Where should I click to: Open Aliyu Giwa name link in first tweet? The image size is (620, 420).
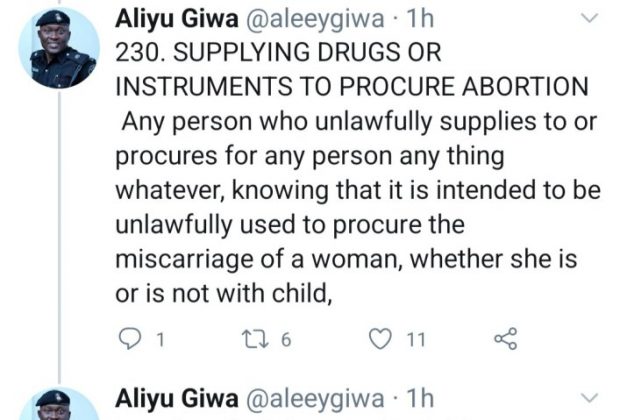click(x=171, y=19)
